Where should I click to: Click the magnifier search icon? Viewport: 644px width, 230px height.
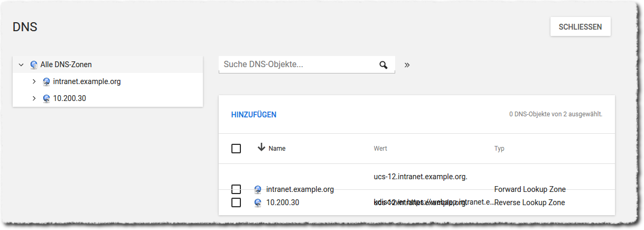pyautogui.click(x=384, y=65)
